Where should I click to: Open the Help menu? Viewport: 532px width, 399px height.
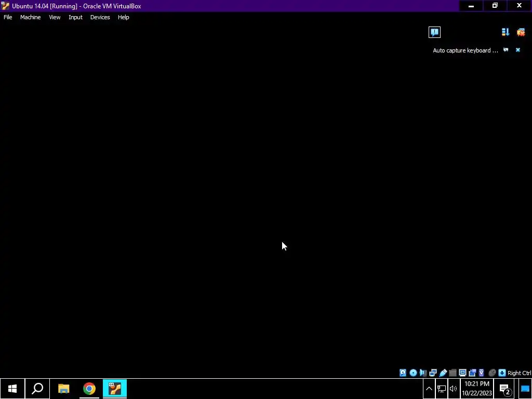(x=123, y=17)
